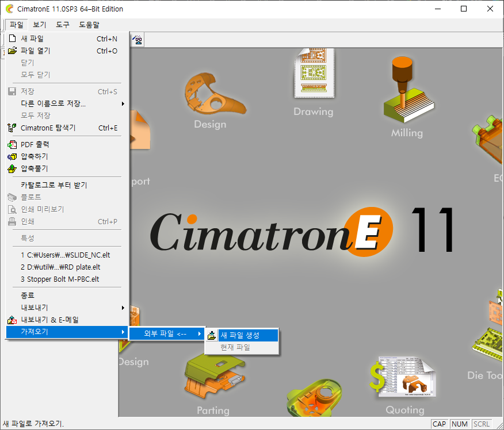The width and height of the screenshot is (504, 430).
Task: Click the green-orange mold part icon at bottom
Action: pyautogui.click(x=314, y=398)
